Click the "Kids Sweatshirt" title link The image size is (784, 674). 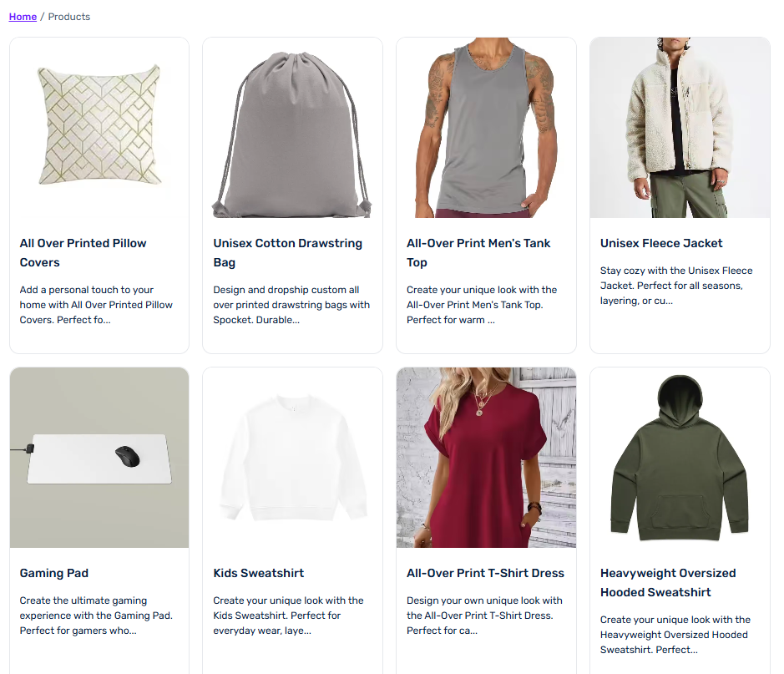pyautogui.click(x=258, y=573)
